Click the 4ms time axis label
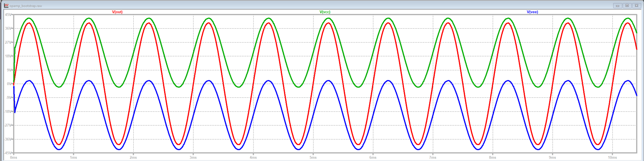644x161 pixels. [253, 158]
